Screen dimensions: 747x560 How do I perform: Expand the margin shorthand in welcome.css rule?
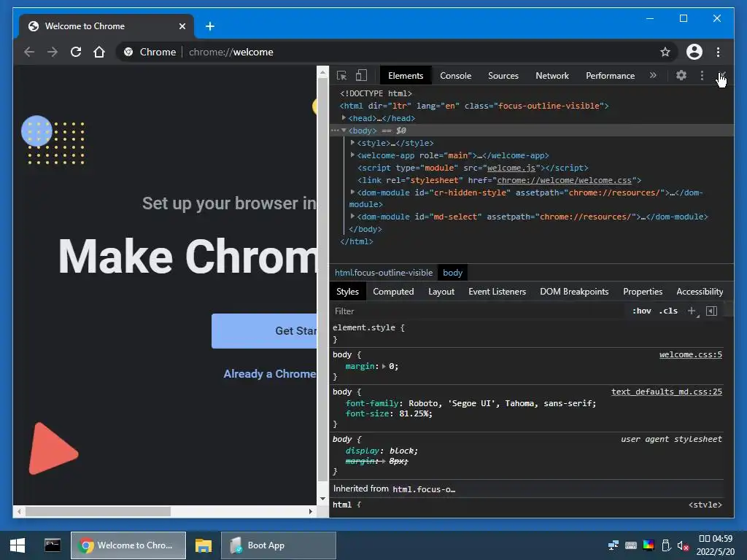click(384, 366)
